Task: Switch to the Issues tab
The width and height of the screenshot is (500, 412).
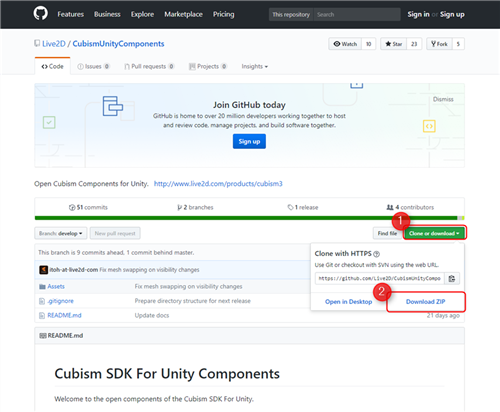Action: 93,66
